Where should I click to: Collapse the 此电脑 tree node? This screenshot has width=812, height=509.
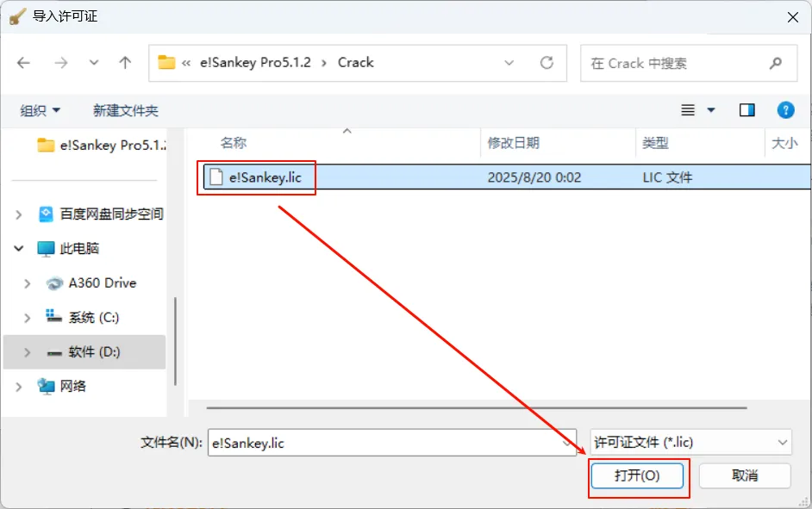pyautogui.click(x=19, y=248)
